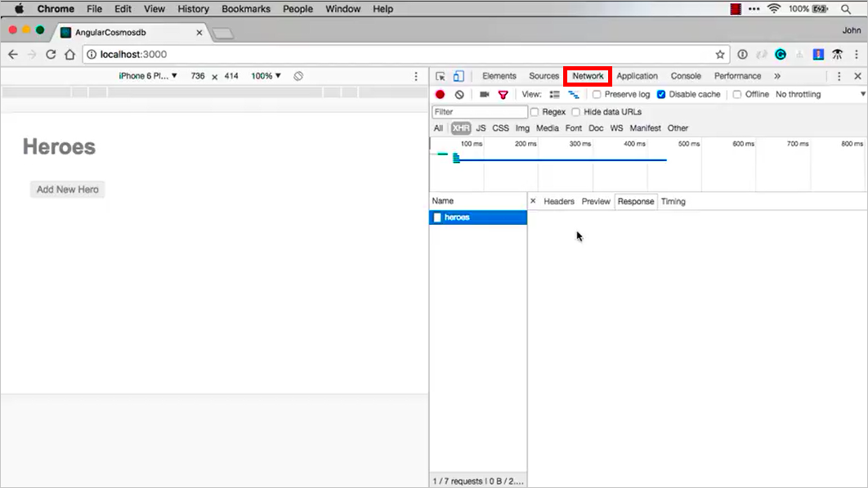The height and width of the screenshot is (488, 868).
Task: Select the inspect element tool in DevTools
Action: click(441, 75)
